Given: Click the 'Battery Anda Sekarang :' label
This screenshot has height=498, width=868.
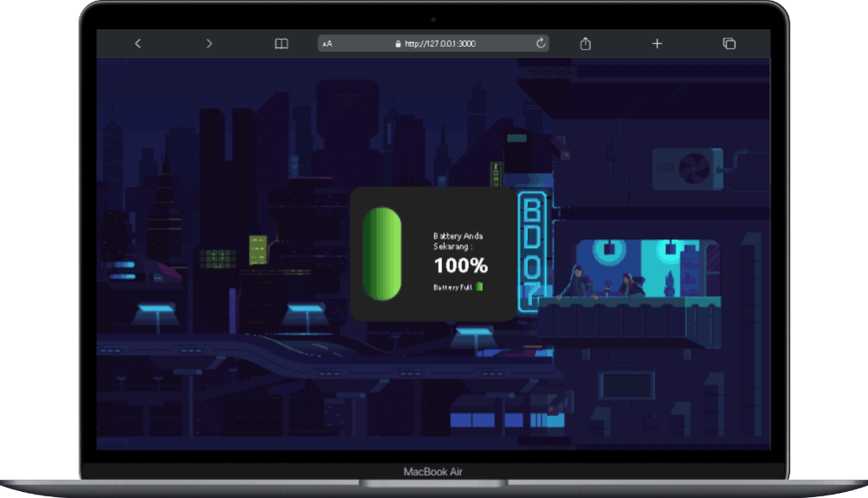Looking at the screenshot, I should click(x=458, y=241).
